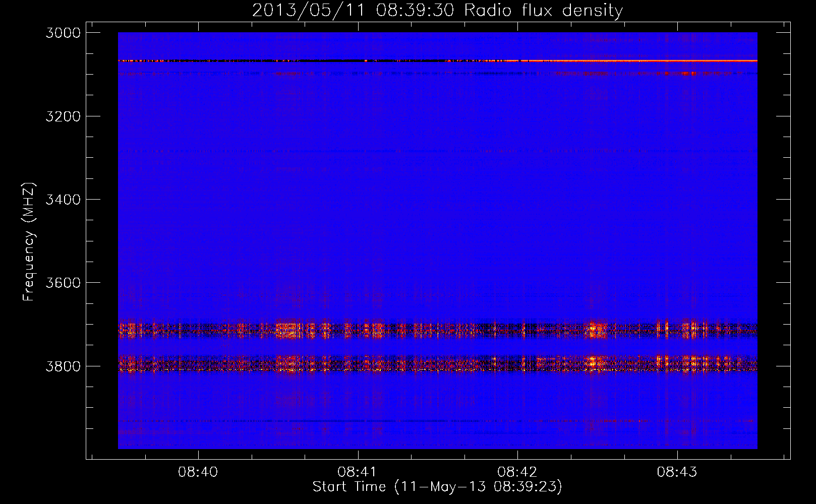Click the x-axis label "Start Time (11-May-13 08:39:23)"
Image resolution: width=816 pixels, height=504 pixels.
click(437, 486)
